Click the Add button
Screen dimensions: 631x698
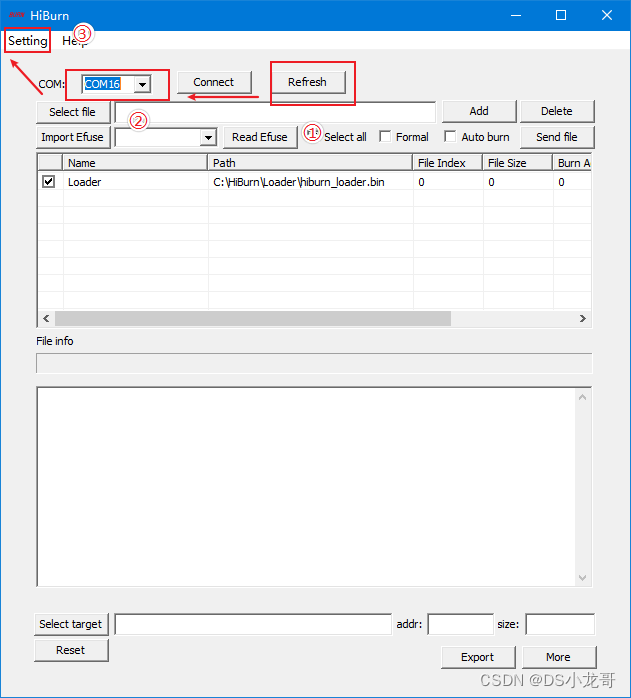tap(479, 111)
